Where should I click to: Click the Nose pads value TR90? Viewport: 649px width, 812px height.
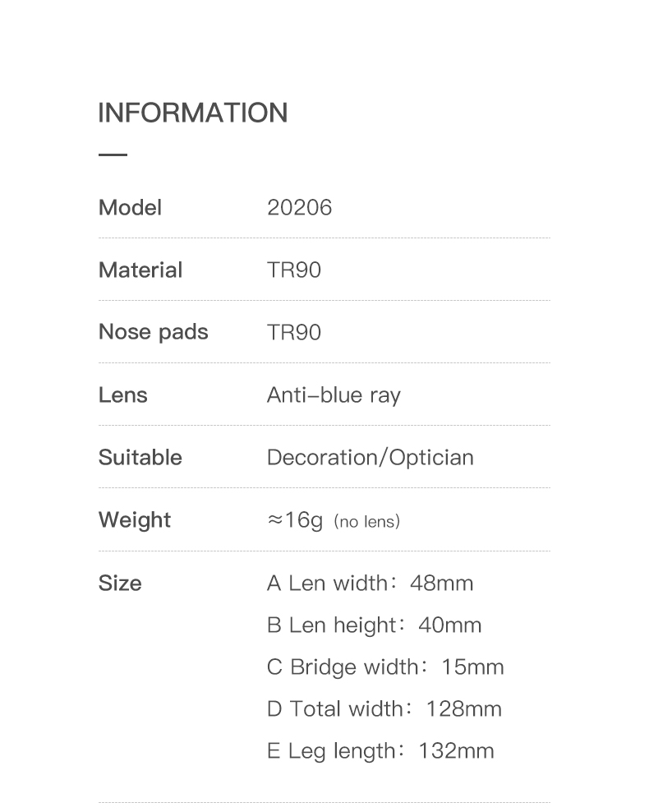click(x=293, y=333)
